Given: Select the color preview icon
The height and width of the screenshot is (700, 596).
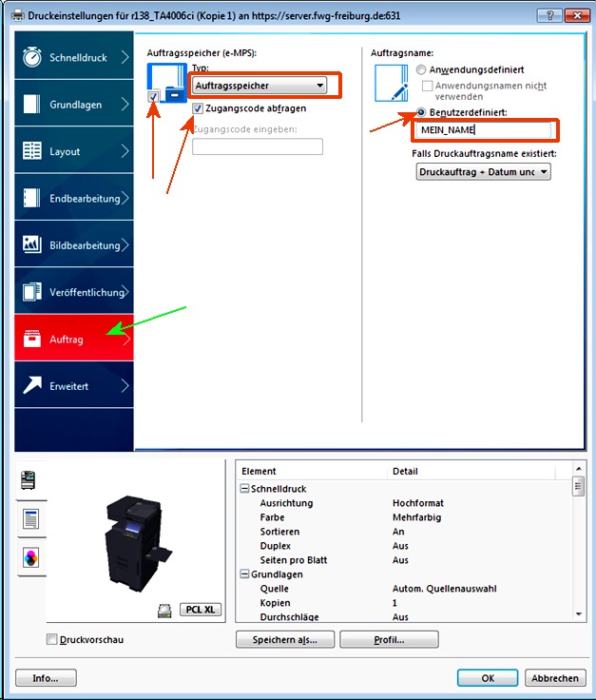Looking at the screenshot, I should pos(29,557).
